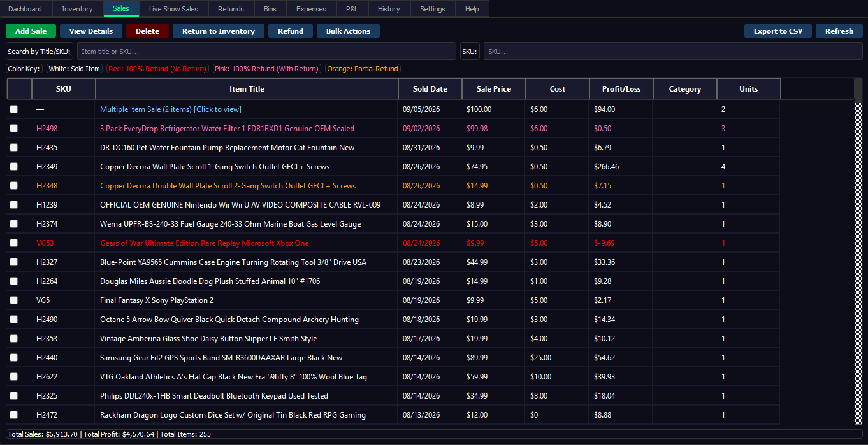Select the Philips DDL240x-1HB Smart Deadbolt title
This screenshot has height=445, width=868.
(x=214, y=396)
